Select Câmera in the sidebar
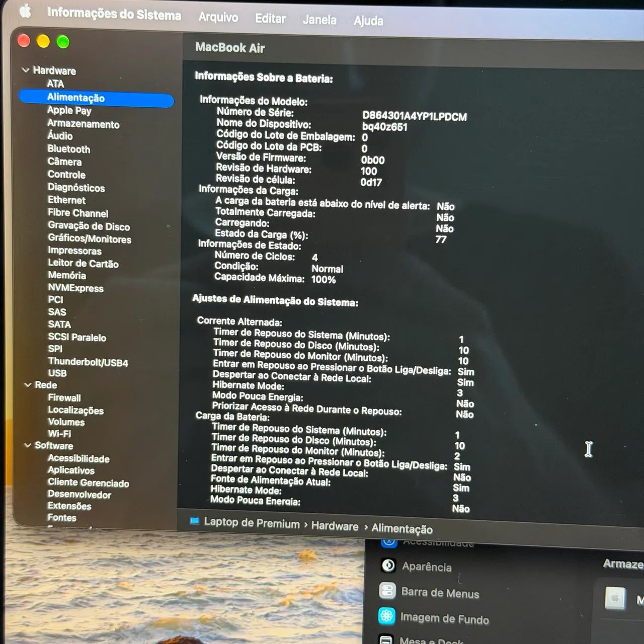The height and width of the screenshot is (644, 644). 64,162
